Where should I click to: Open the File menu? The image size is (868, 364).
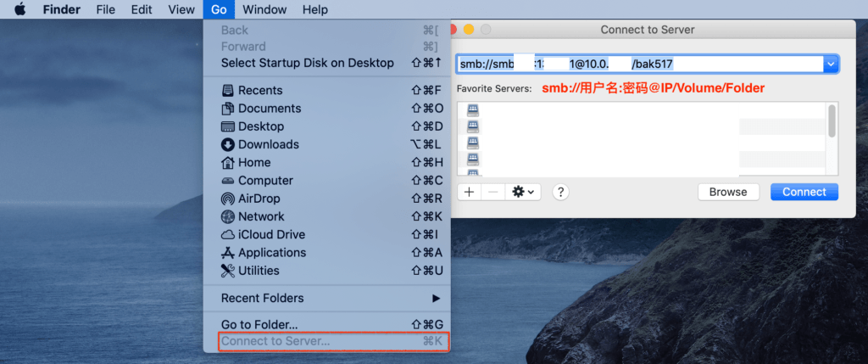click(106, 9)
